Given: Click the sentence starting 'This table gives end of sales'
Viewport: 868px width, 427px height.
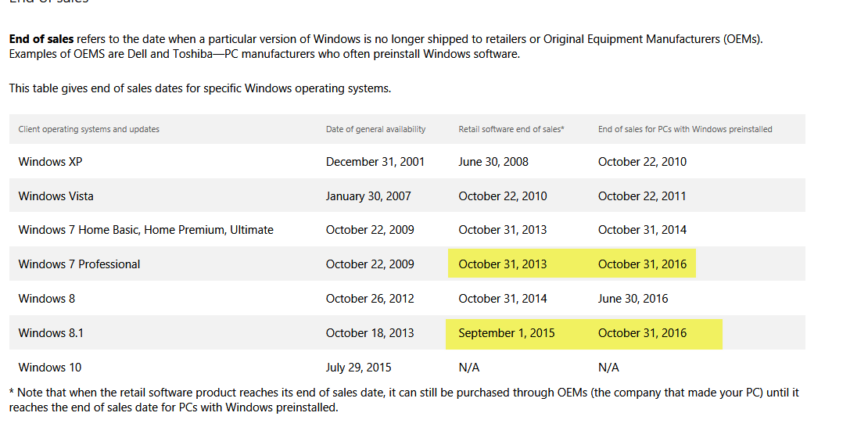Looking at the screenshot, I should (200, 88).
